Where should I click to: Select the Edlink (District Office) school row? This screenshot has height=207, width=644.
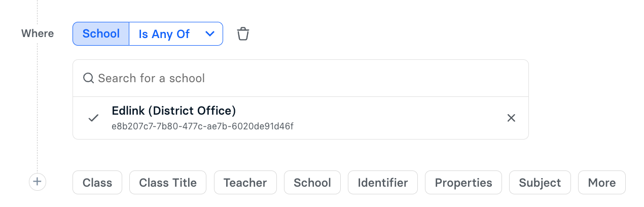(x=301, y=118)
